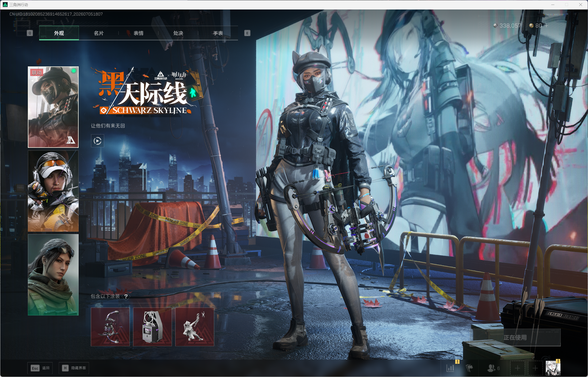588x377 pixels.
Task: Open the statistics bar chart icon
Action: point(451,368)
